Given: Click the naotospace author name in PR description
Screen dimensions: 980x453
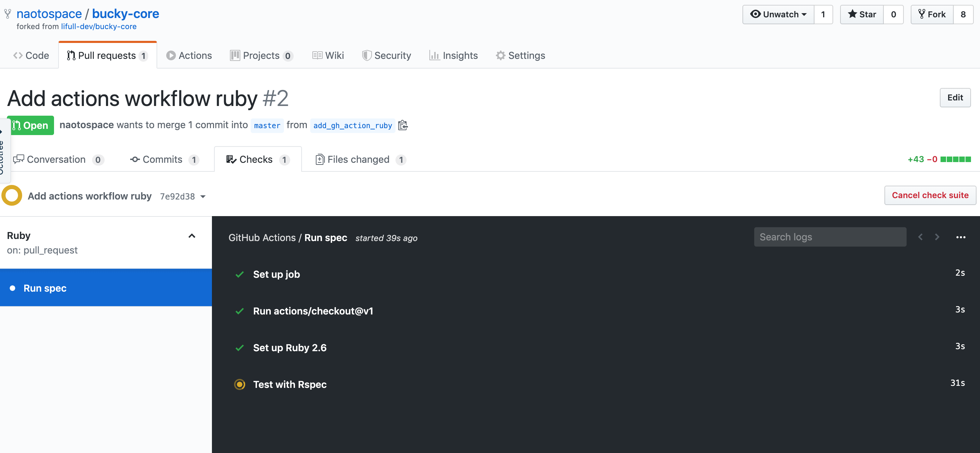Looking at the screenshot, I should (87, 125).
